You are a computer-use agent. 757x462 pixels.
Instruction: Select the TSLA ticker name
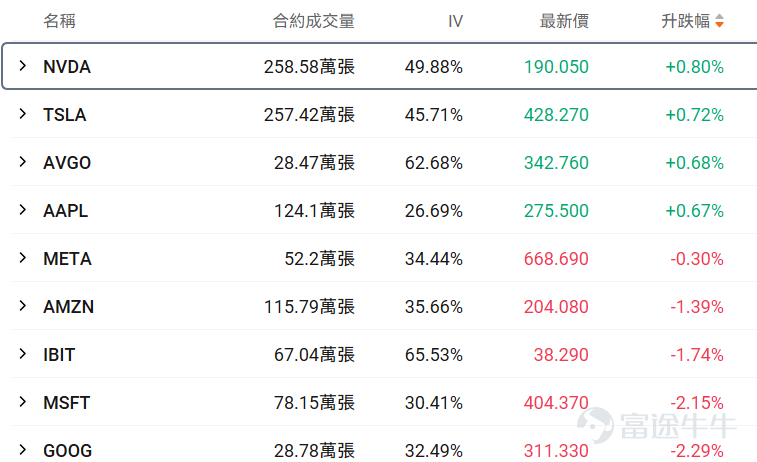[65, 115]
